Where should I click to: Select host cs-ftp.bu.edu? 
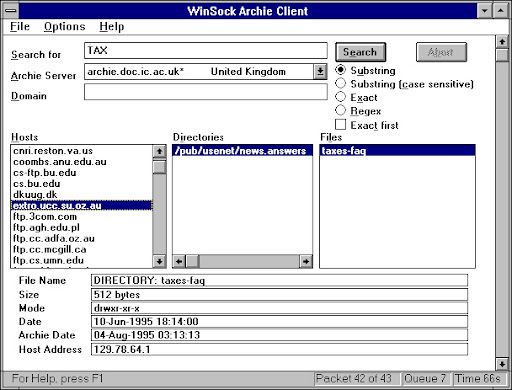tap(81, 173)
